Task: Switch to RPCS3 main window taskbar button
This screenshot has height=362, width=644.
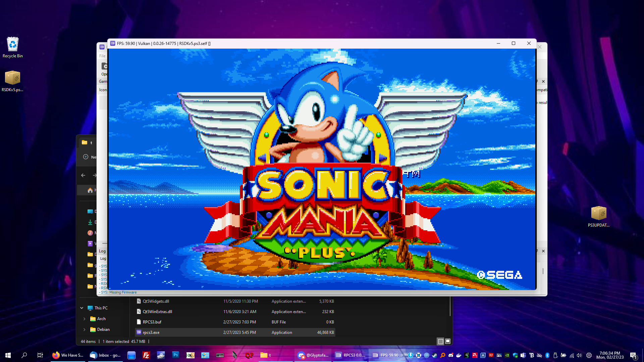Action: pyautogui.click(x=350, y=355)
